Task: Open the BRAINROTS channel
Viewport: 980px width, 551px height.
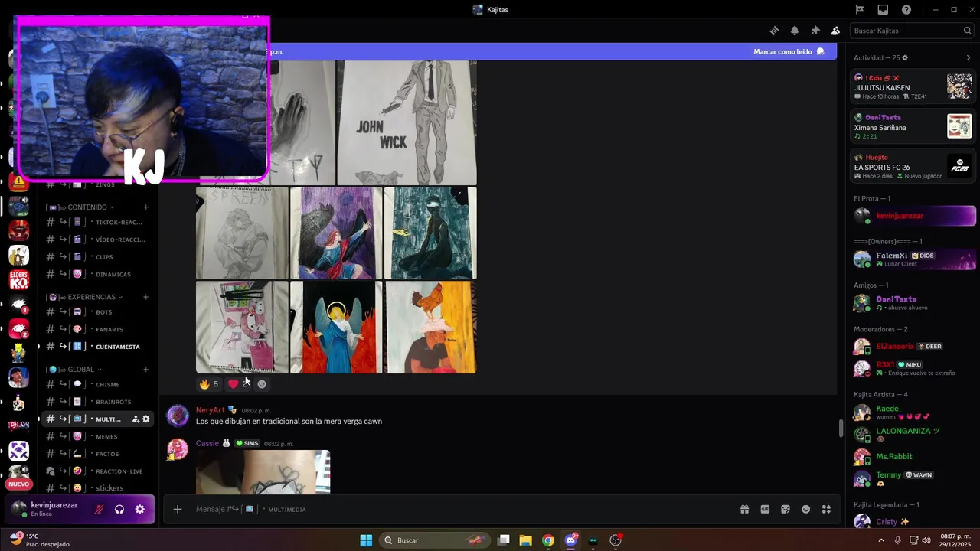Action: point(97,402)
